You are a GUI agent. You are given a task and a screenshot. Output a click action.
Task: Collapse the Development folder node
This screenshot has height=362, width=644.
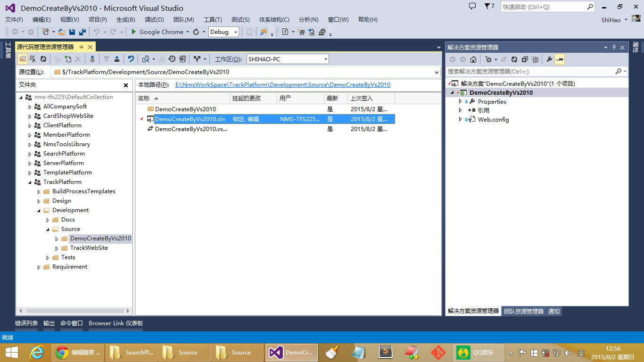[x=39, y=210]
